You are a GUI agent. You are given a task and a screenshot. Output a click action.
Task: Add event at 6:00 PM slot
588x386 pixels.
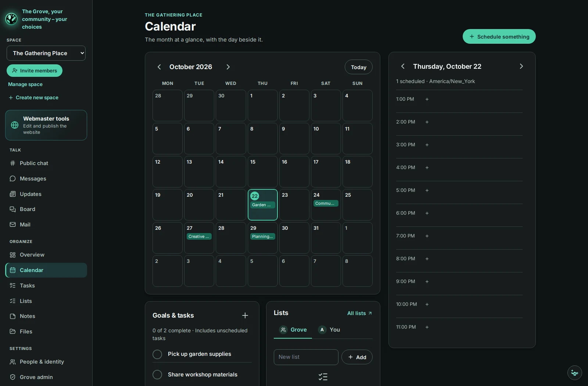[427, 213]
